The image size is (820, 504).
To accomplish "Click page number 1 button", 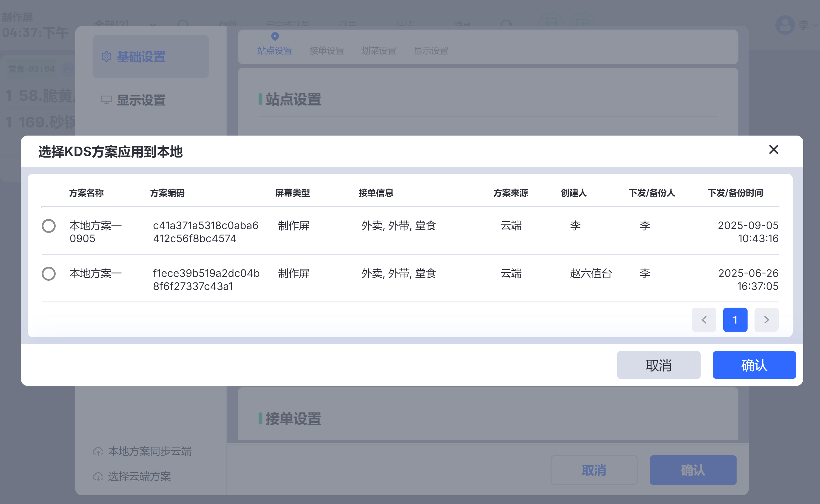I will click(735, 320).
